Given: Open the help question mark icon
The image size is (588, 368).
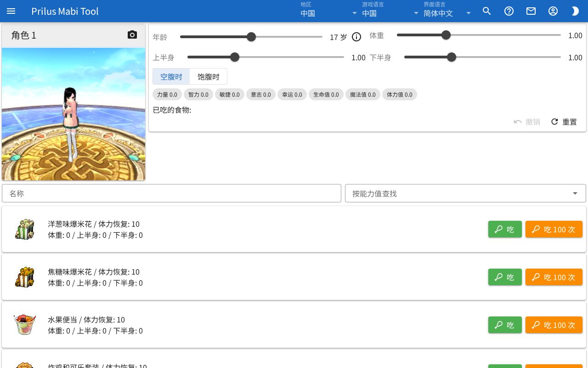Looking at the screenshot, I should [509, 11].
